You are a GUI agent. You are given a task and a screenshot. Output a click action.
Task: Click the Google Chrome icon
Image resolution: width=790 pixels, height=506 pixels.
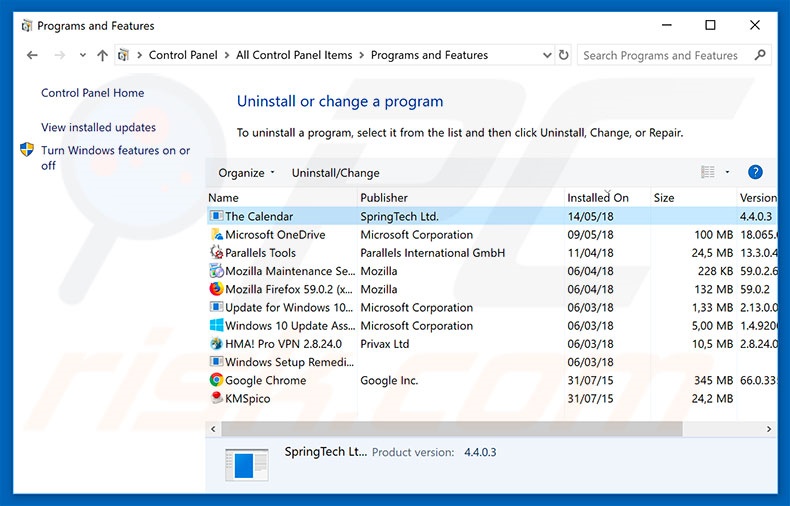(216, 380)
